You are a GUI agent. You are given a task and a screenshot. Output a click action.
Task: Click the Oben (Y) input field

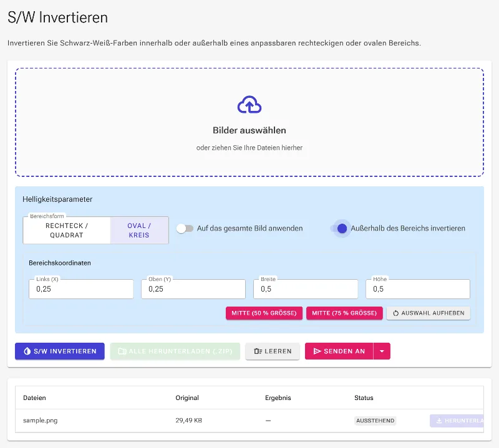click(x=193, y=289)
